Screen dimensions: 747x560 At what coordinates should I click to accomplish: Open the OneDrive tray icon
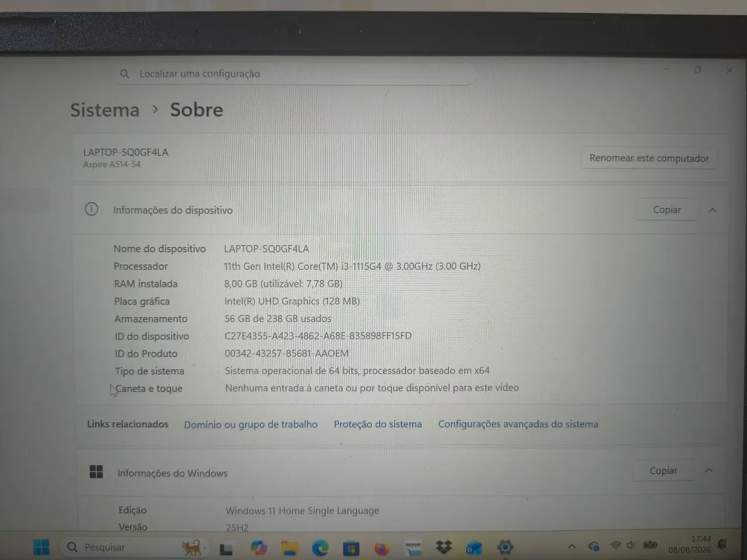click(594, 547)
